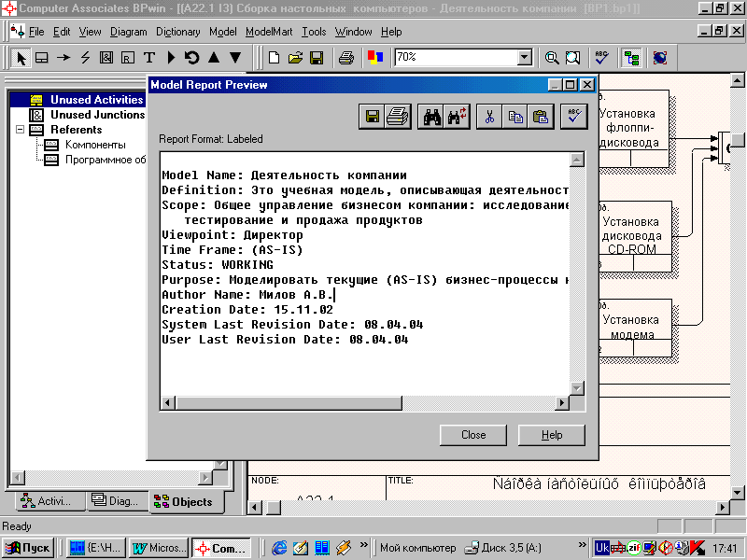The width and height of the screenshot is (747, 560).
Task: Click the right-pointing triangle diagram tool
Action: (171, 58)
